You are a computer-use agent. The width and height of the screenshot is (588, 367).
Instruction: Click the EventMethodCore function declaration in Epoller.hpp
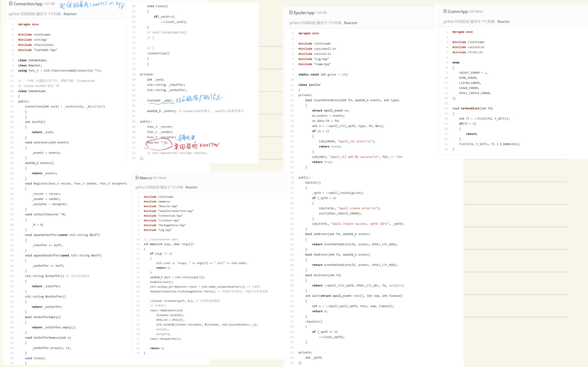327,100
